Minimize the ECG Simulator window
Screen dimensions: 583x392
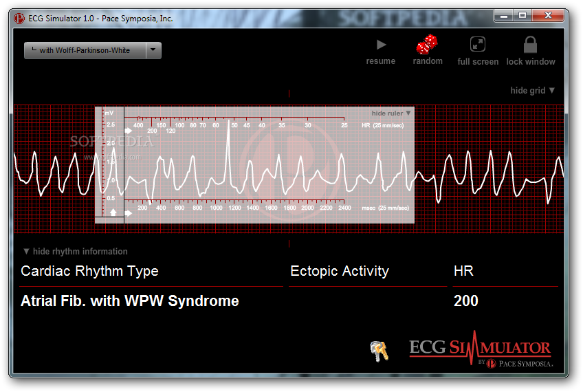click(x=504, y=16)
